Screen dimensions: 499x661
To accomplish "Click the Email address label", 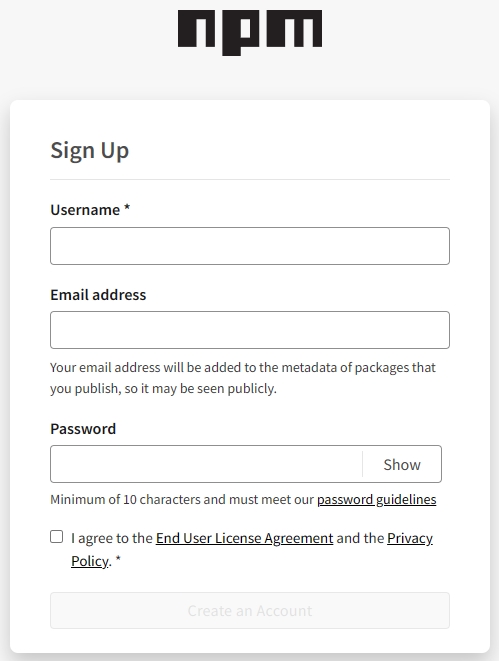I will [98, 295].
